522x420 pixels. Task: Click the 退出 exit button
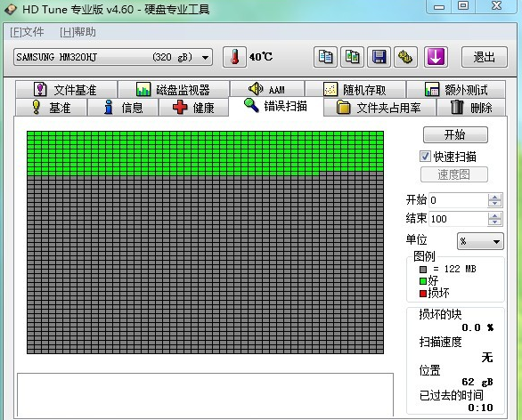(484, 57)
